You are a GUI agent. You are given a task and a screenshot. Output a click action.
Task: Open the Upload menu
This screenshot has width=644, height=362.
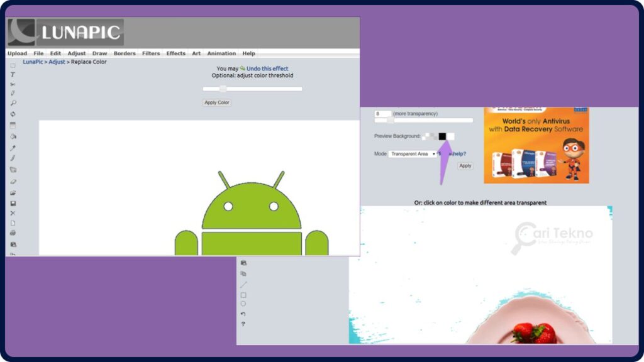[17, 53]
